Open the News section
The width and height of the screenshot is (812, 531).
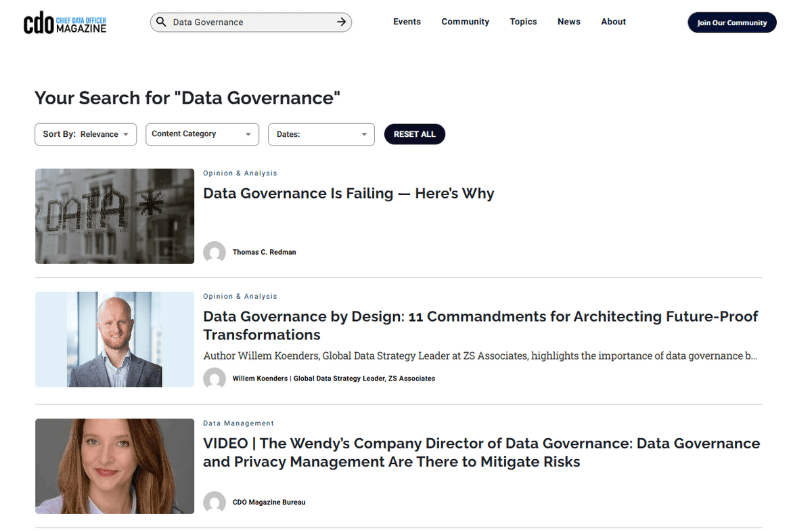pos(568,22)
